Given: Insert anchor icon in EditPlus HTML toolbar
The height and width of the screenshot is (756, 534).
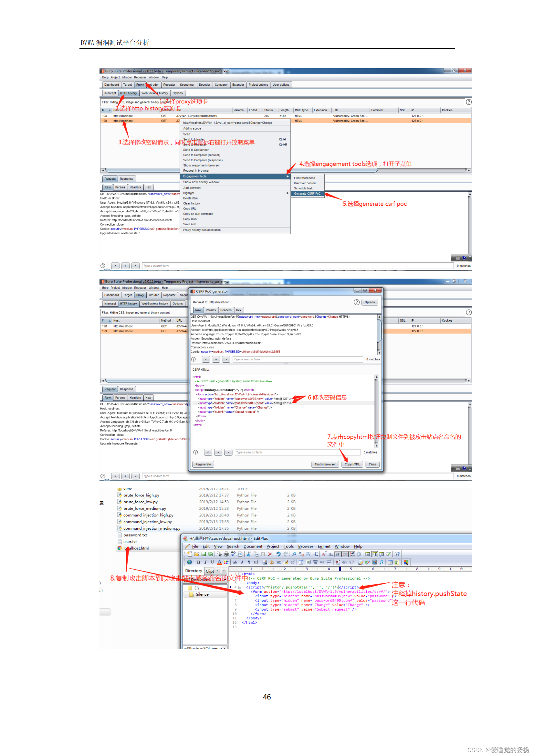Looking at the screenshot, I should 272,562.
